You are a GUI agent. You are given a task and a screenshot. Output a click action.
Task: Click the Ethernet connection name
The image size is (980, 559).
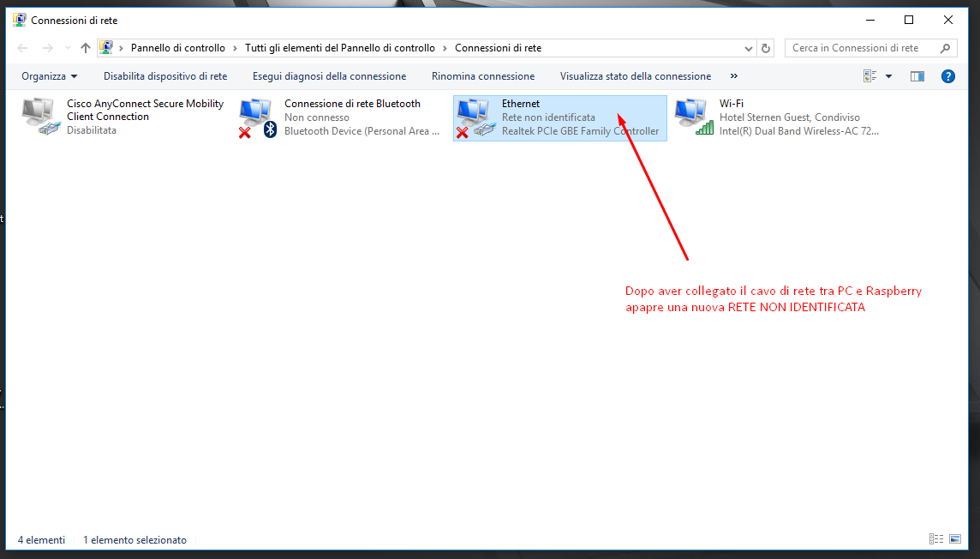(x=521, y=104)
